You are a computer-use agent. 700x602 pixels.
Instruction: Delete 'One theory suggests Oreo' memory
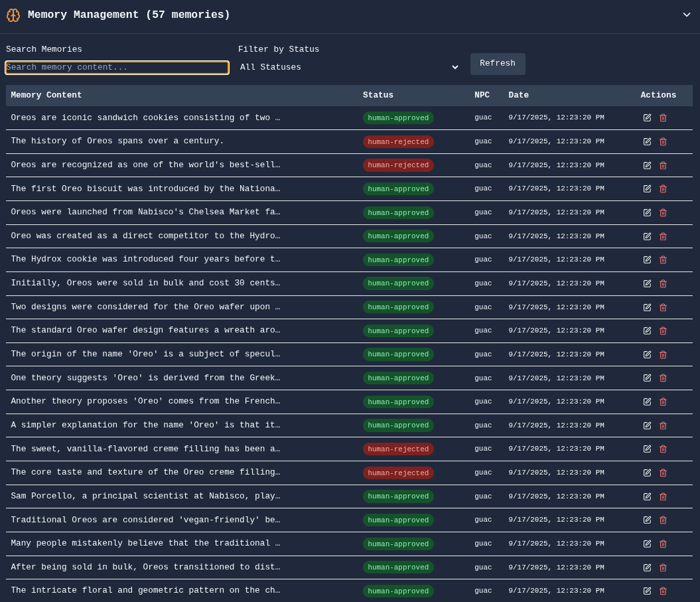663,378
